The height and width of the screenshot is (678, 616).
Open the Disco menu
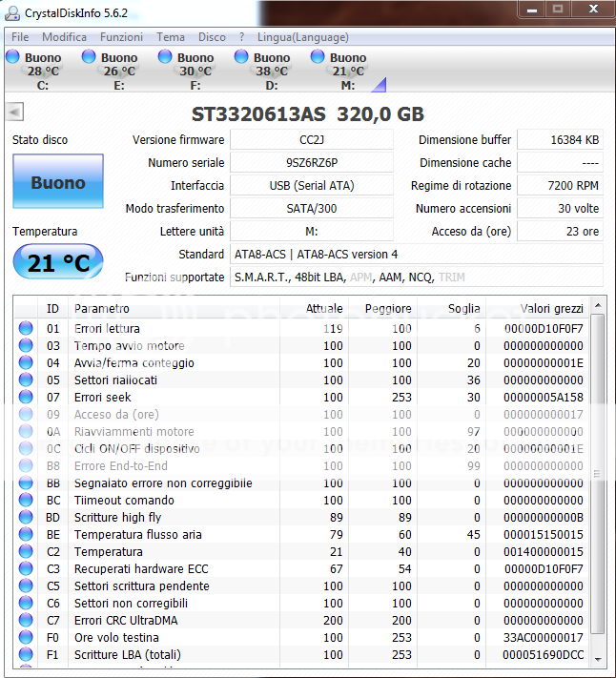pos(212,37)
